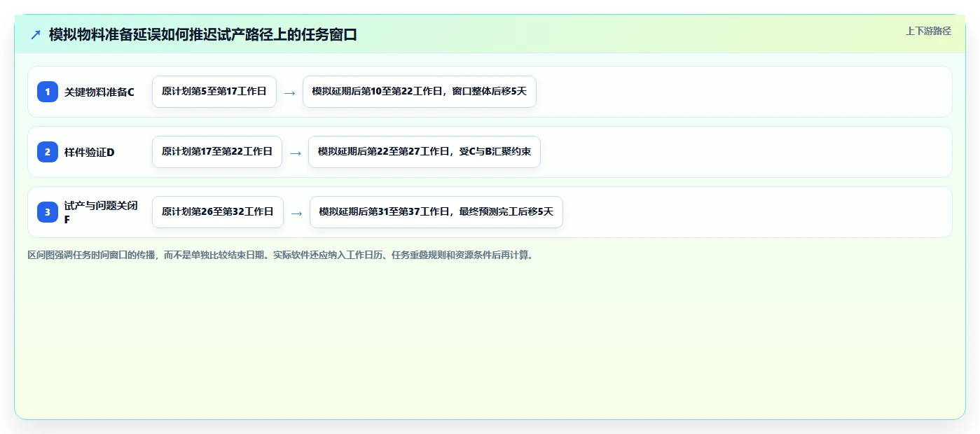This screenshot has height=434, width=980.
Task: Click the 原计划第5至第17工作日 box
Action: tap(214, 92)
